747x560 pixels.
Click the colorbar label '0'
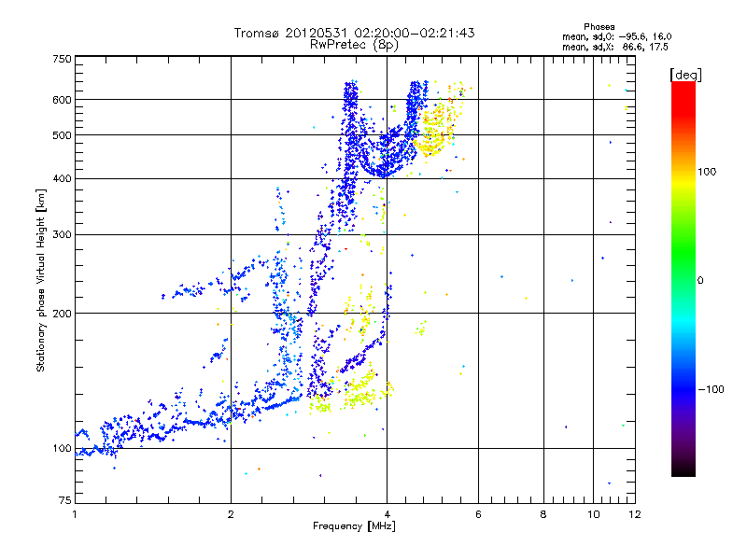click(700, 281)
